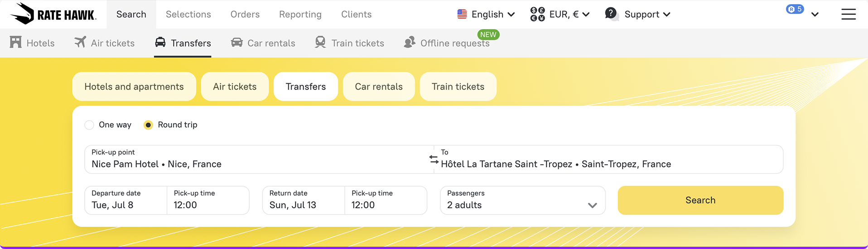Swap pick-up and destination with arrows icon
This screenshot has height=249, width=868.
[x=434, y=159]
